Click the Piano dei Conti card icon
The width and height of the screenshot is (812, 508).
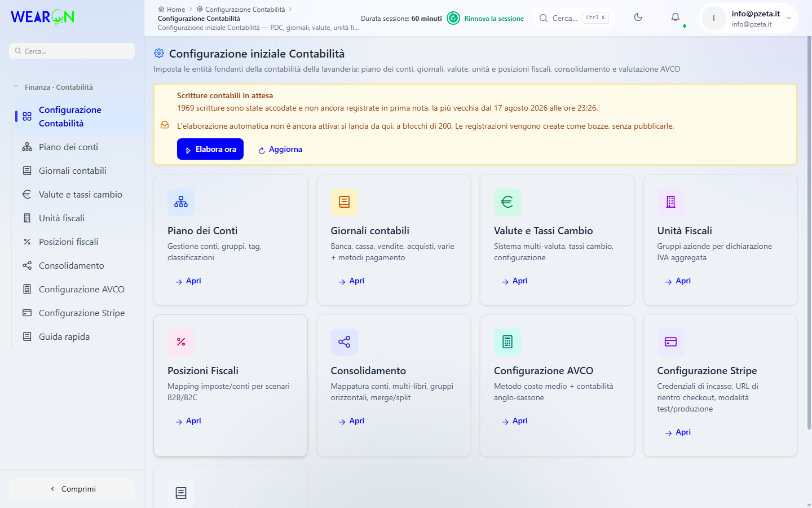[x=181, y=202]
